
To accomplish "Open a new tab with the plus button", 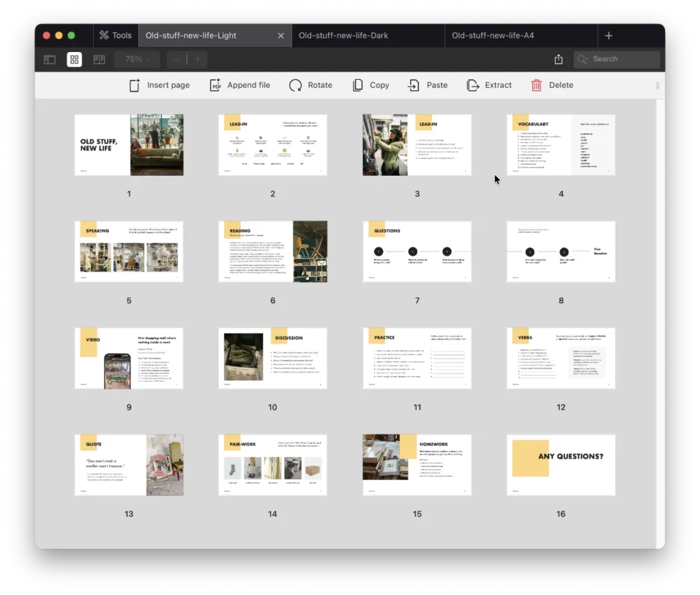I will (609, 36).
